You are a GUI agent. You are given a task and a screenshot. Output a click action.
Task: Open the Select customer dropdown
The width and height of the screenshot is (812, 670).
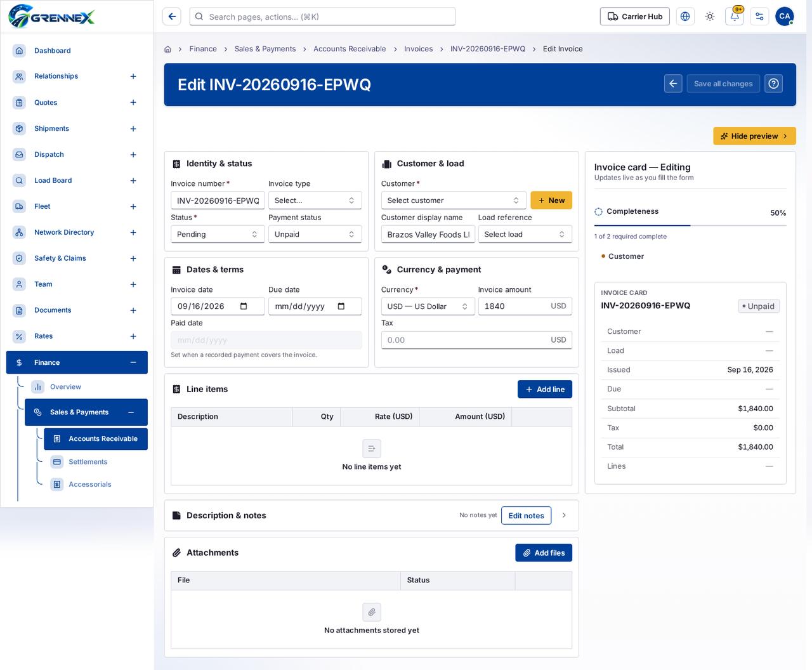click(454, 200)
